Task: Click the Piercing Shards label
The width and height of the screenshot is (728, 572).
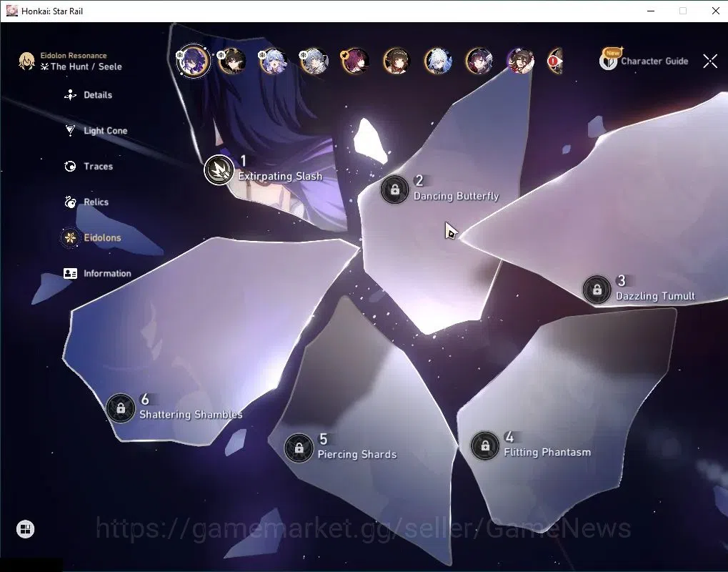Action: [357, 455]
